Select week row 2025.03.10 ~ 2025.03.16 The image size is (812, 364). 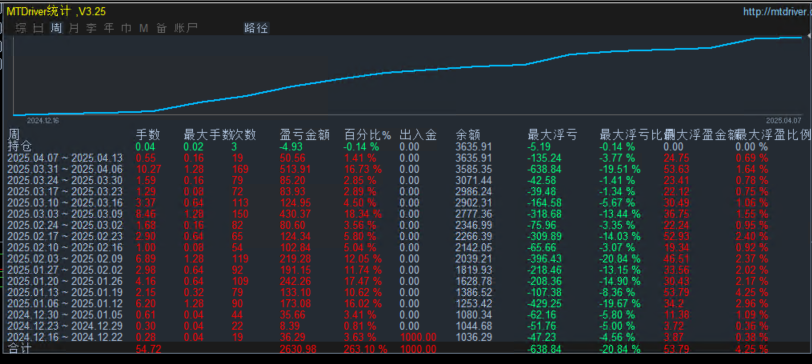65,202
